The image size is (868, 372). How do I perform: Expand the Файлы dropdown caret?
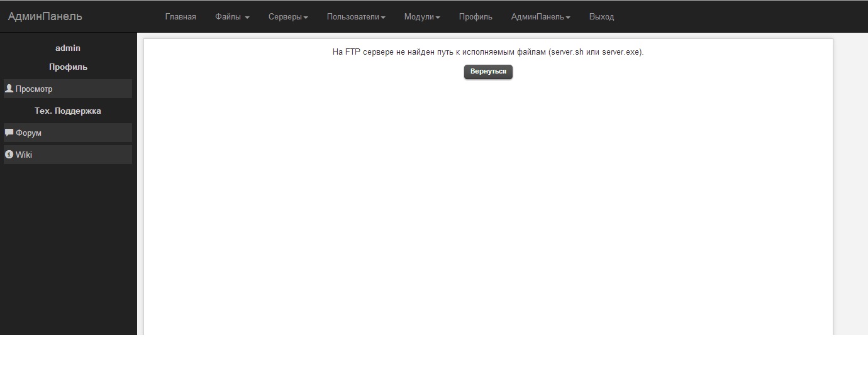tap(247, 18)
